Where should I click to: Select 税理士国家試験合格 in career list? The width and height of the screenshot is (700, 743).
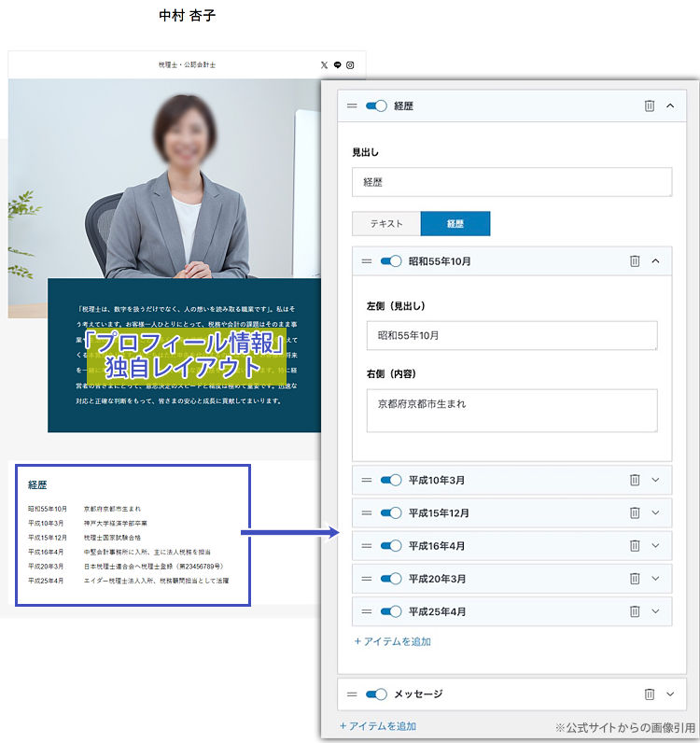click(112, 538)
